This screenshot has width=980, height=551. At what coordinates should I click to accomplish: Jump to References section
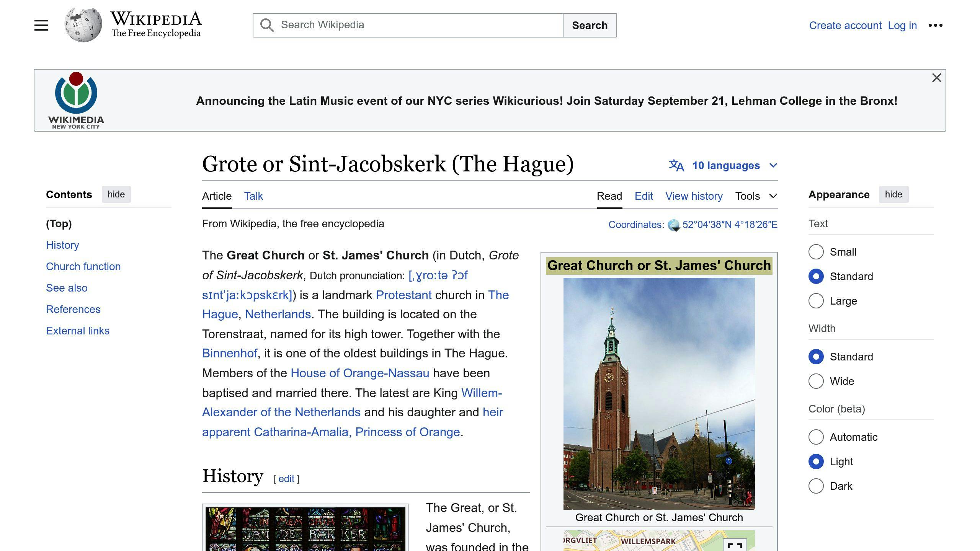(73, 309)
